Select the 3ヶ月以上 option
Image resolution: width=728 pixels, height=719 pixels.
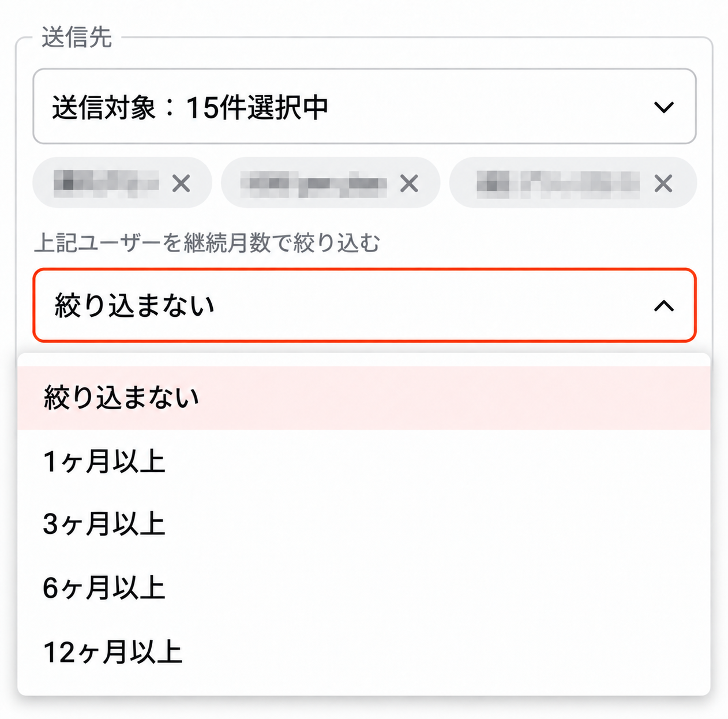tap(364, 524)
